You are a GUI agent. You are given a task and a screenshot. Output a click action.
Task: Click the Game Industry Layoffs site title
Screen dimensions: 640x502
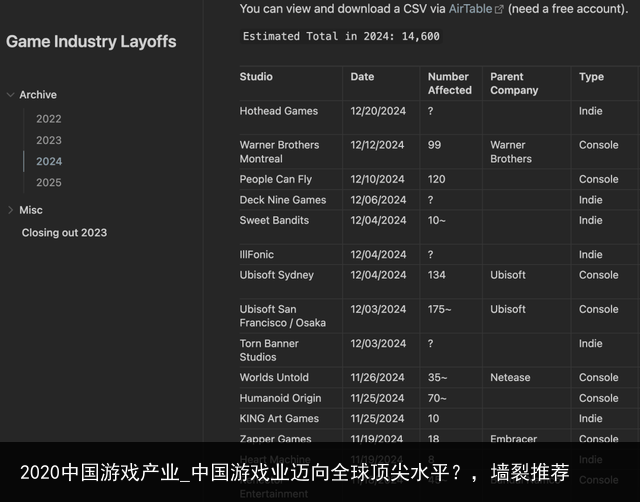tap(91, 42)
